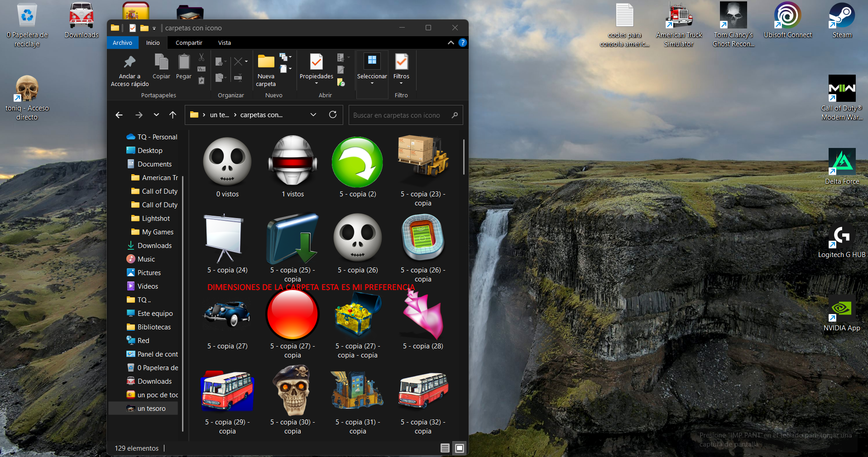
Task: Switch to the Vista tab
Action: pos(225,43)
